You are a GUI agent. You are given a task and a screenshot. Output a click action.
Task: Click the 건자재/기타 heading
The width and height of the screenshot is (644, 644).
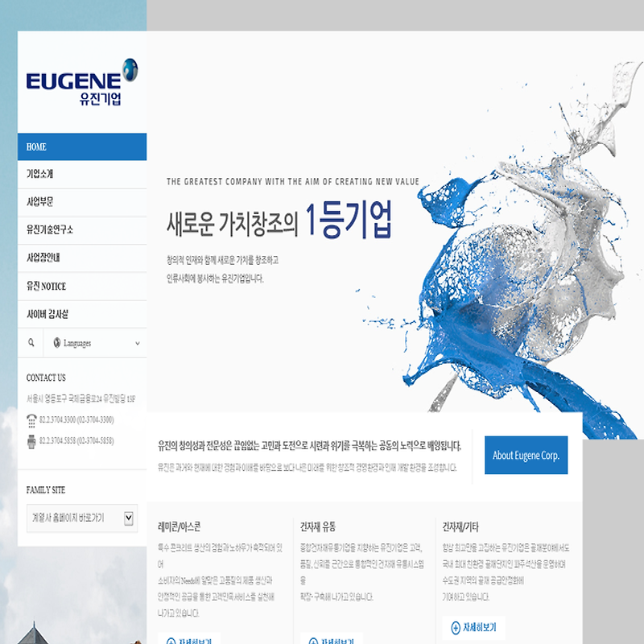[460, 526]
